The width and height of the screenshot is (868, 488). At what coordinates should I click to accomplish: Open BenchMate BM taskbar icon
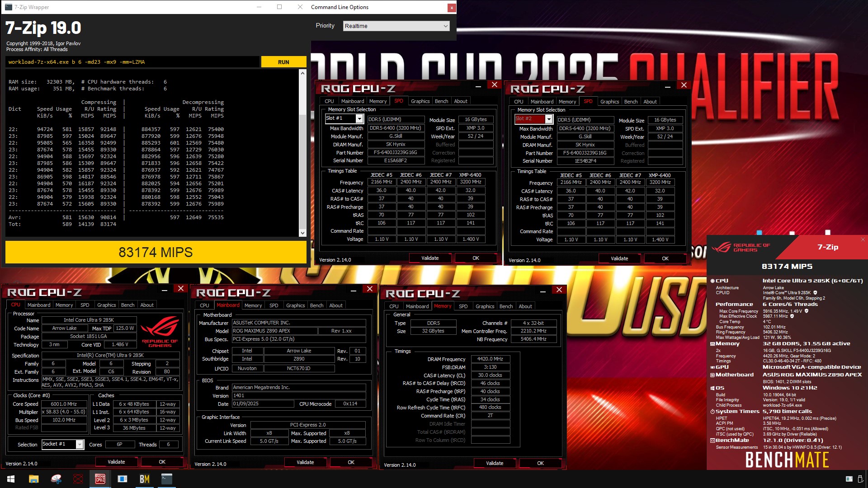click(x=145, y=479)
